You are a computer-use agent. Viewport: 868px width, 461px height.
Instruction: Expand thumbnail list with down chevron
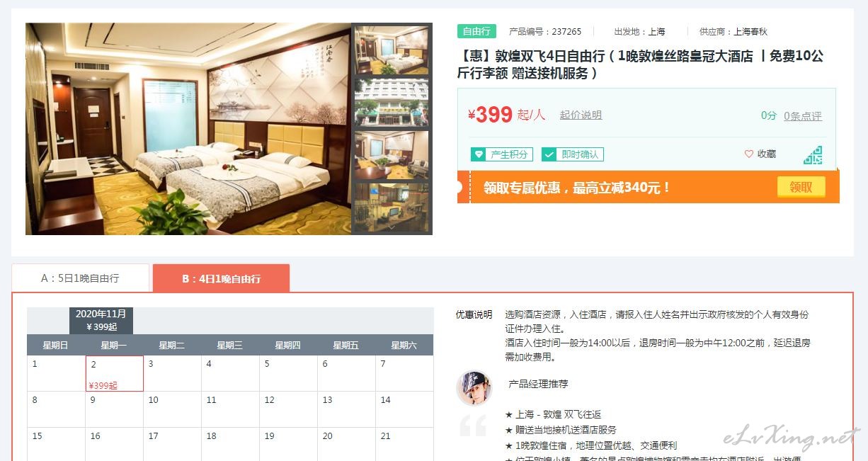[392, 228]
